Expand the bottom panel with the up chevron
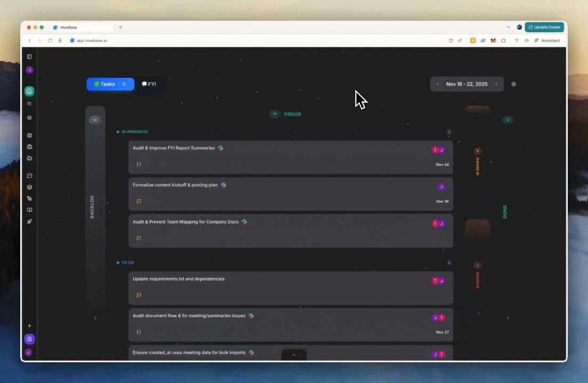The width and height of the screenshot is (588, 383). (293, 355)
